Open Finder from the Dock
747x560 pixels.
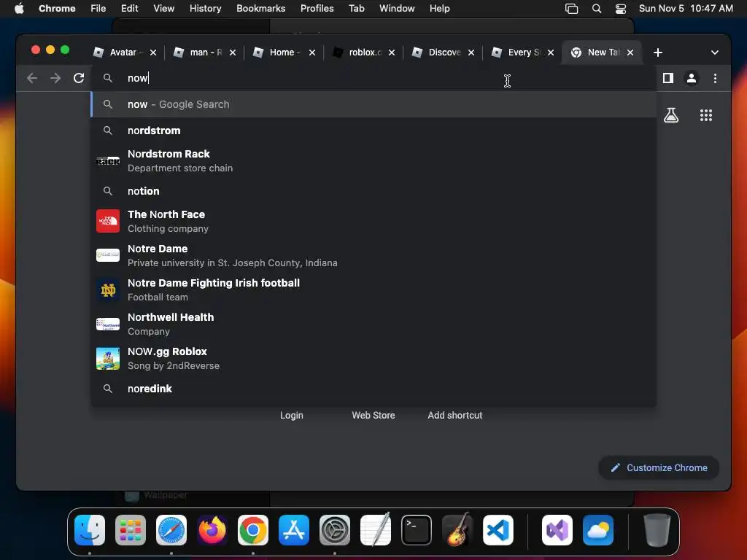point(90,530)
